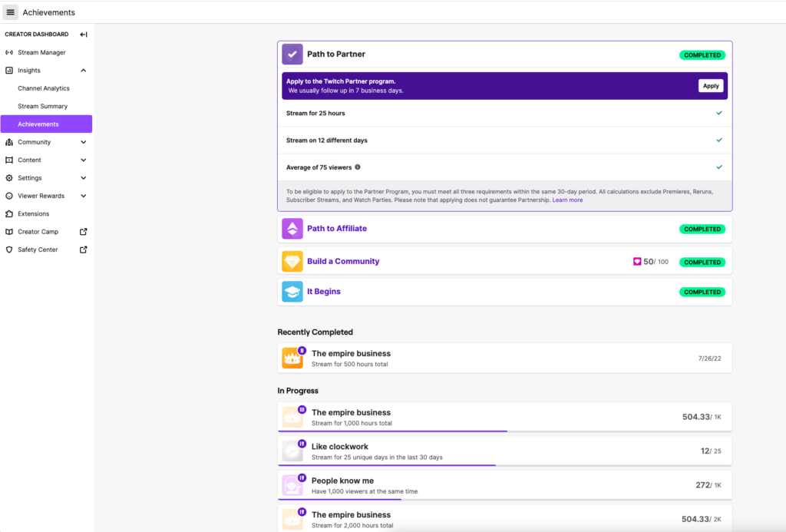
Task: Click Build a Community COMPLETED badge
Action: click(x=702, y=263)
